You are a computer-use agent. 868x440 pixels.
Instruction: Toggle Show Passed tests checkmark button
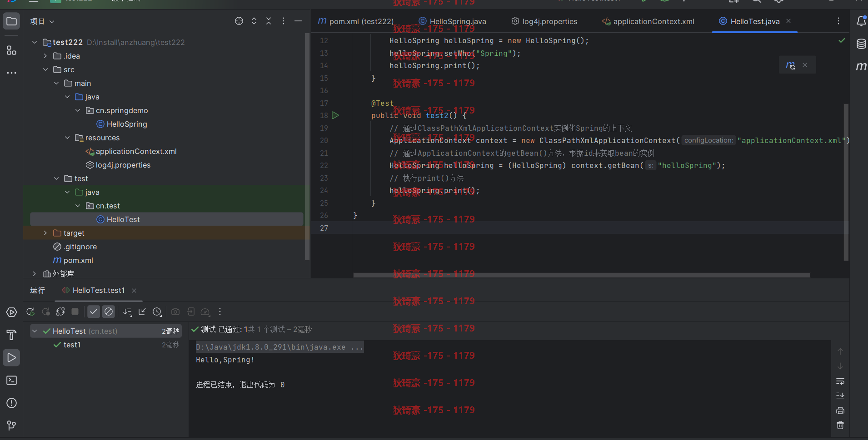(x=94, y=312)
